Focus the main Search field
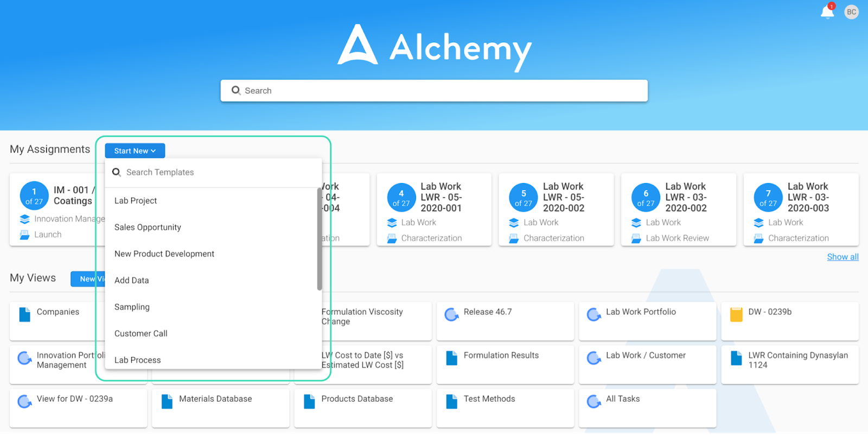 pos(434,91)
